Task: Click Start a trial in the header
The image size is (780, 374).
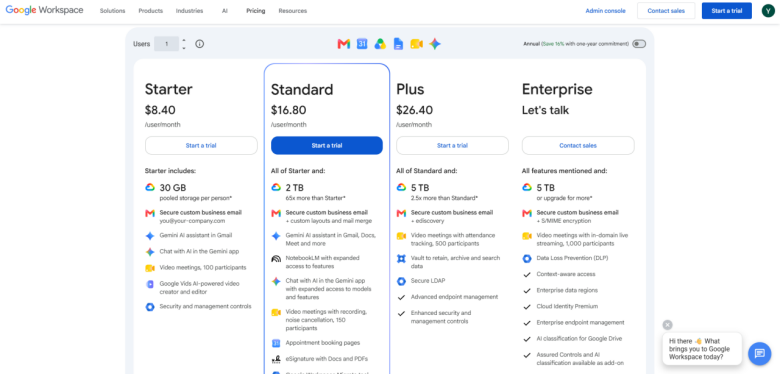Action: click(x=727, y=11)
